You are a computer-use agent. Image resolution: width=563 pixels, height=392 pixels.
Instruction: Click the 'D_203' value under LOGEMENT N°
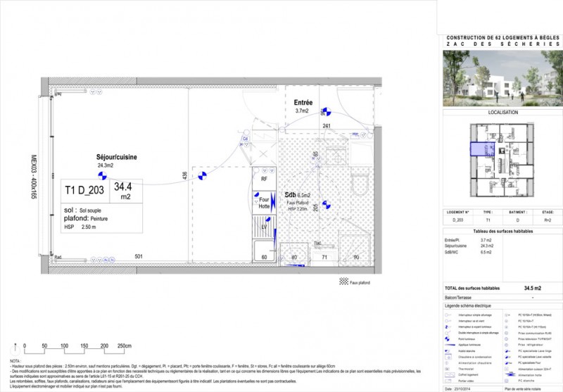pyautogui.click(x=458, y=220)
